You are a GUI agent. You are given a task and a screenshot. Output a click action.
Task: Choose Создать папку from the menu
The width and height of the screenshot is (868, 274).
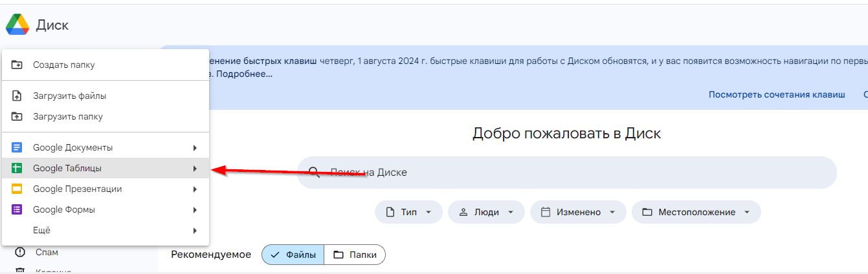106,65
